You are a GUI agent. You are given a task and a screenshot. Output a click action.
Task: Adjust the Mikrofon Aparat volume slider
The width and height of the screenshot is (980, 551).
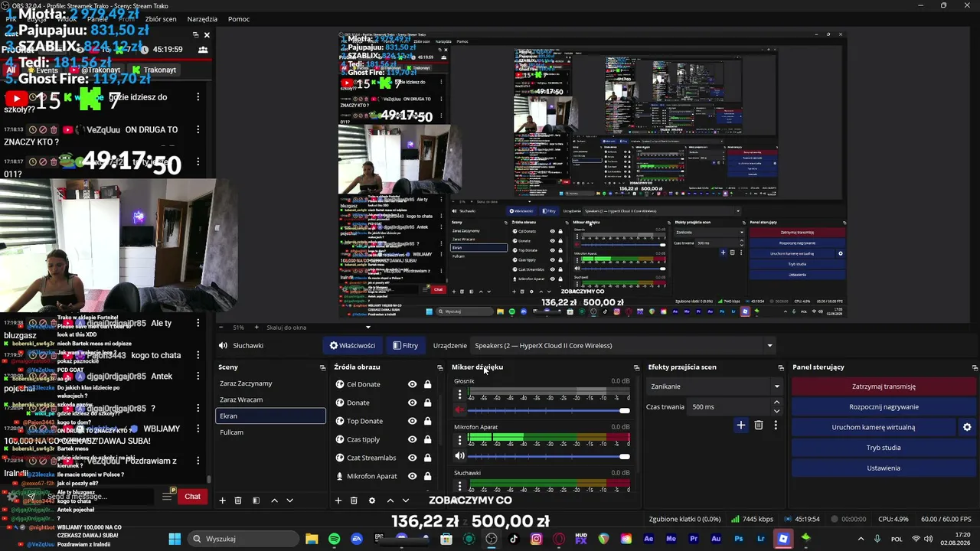[x=549, y=457]
